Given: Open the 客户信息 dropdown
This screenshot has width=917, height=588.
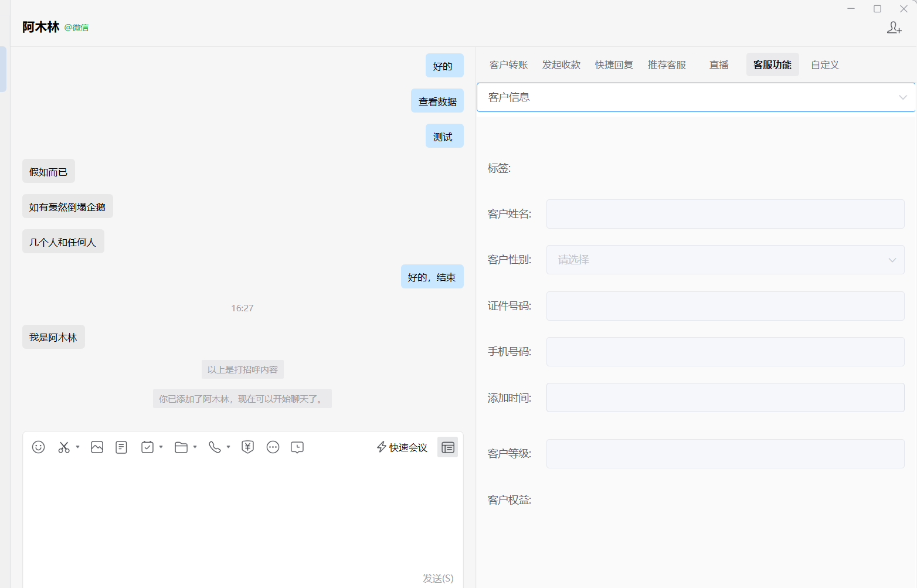Looking at the screenshot, I should [x=696, y=97].
